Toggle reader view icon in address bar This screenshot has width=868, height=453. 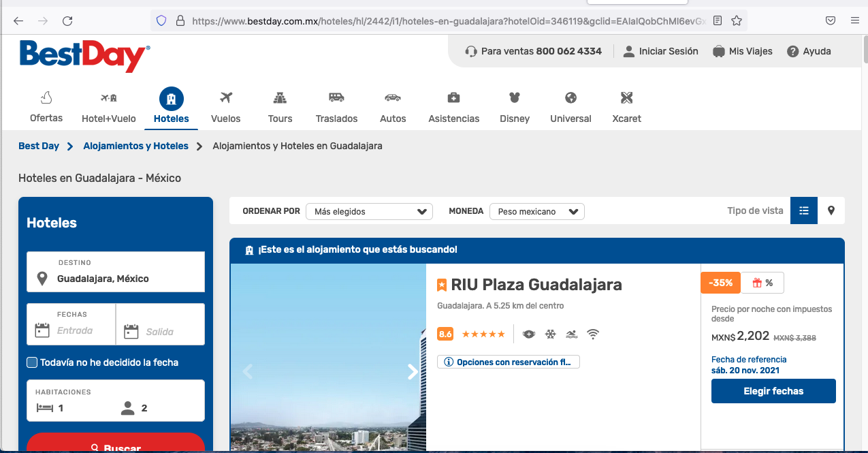pos(718,21)
